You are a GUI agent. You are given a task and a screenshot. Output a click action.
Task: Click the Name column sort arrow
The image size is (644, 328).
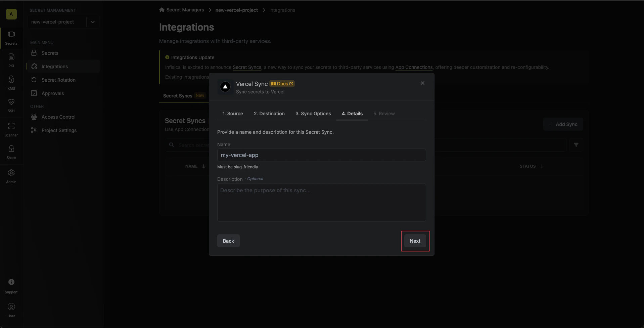point(203,166)
